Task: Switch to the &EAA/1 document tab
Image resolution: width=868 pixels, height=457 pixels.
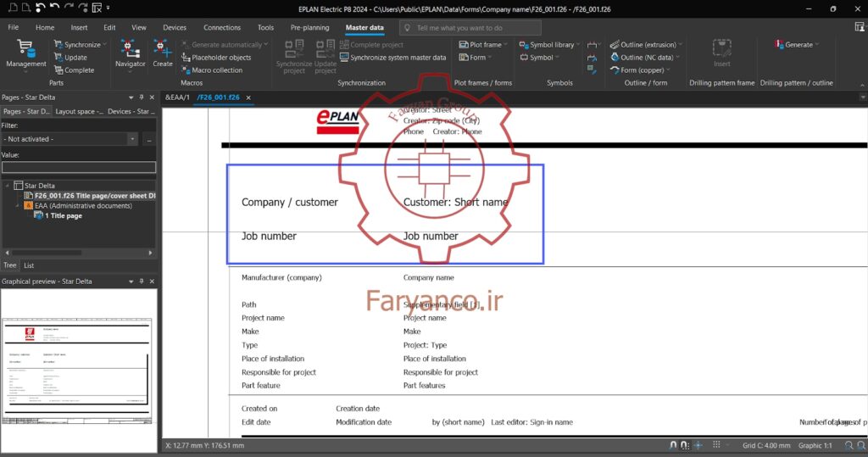Action: click(177, 98)
